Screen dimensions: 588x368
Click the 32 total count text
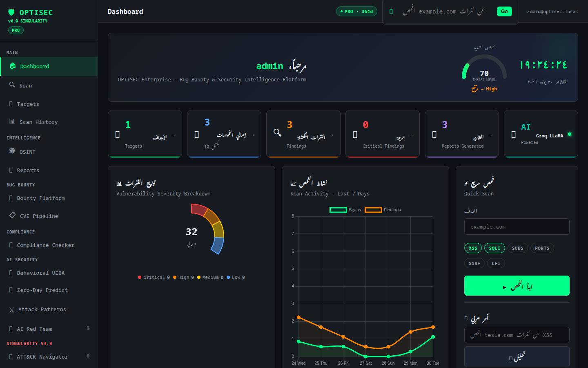tap(192, 232)
